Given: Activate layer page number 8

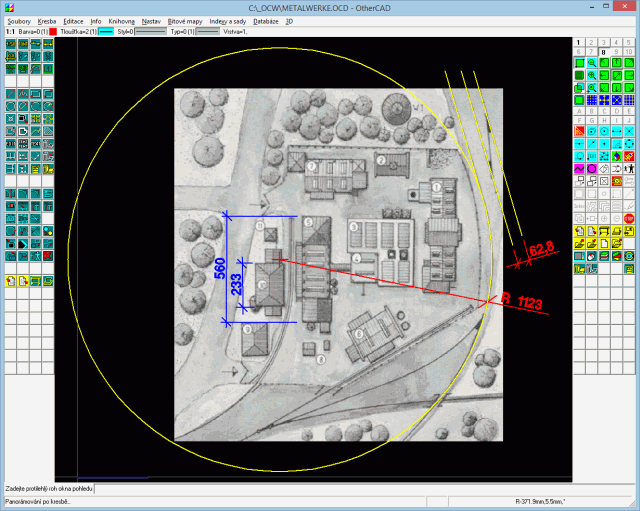Looking at the screenshot, I should click(x=604, y=53).
